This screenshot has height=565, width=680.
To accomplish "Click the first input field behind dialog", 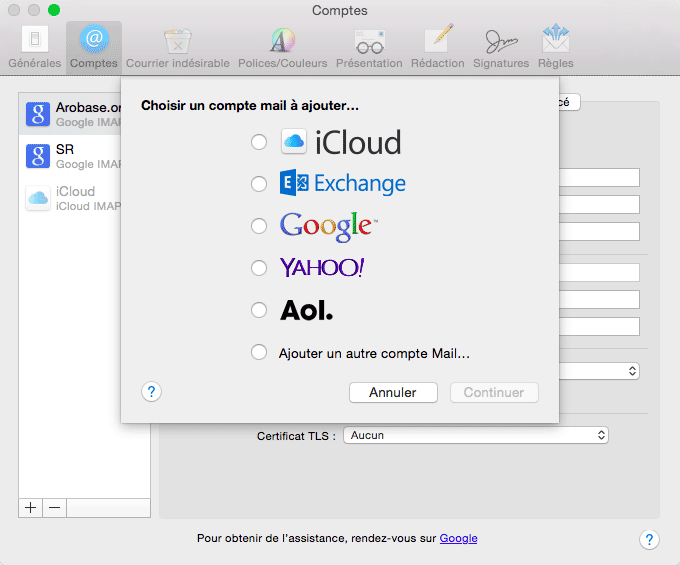I will coord(599,177).
